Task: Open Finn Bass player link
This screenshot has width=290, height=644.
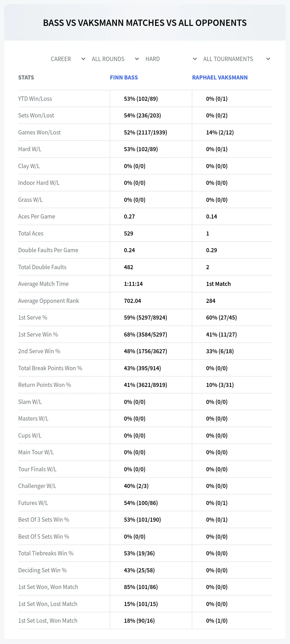Action: click(x=124, y=77)
